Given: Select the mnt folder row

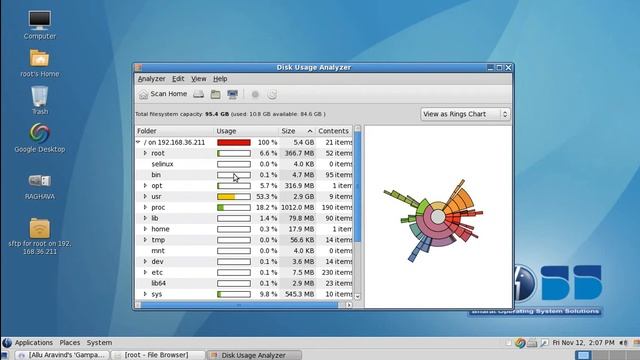Looking at the screenshot, I should [244, 251].
